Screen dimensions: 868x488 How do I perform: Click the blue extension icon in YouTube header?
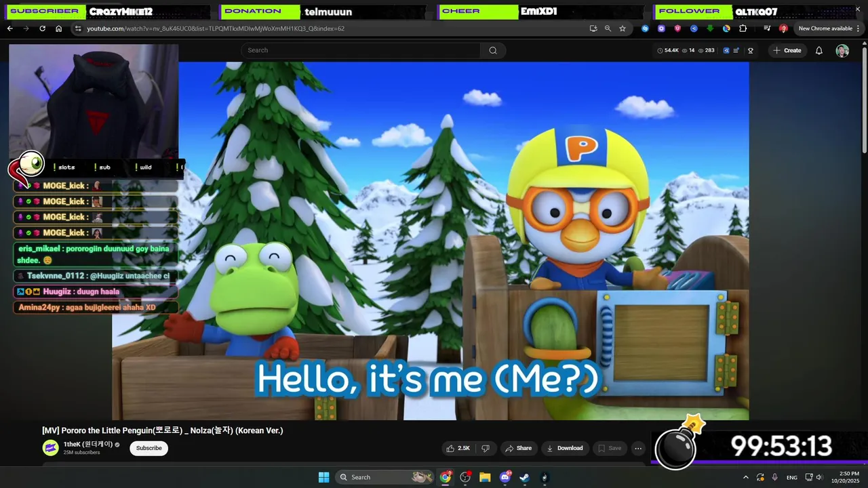[726, 50]
